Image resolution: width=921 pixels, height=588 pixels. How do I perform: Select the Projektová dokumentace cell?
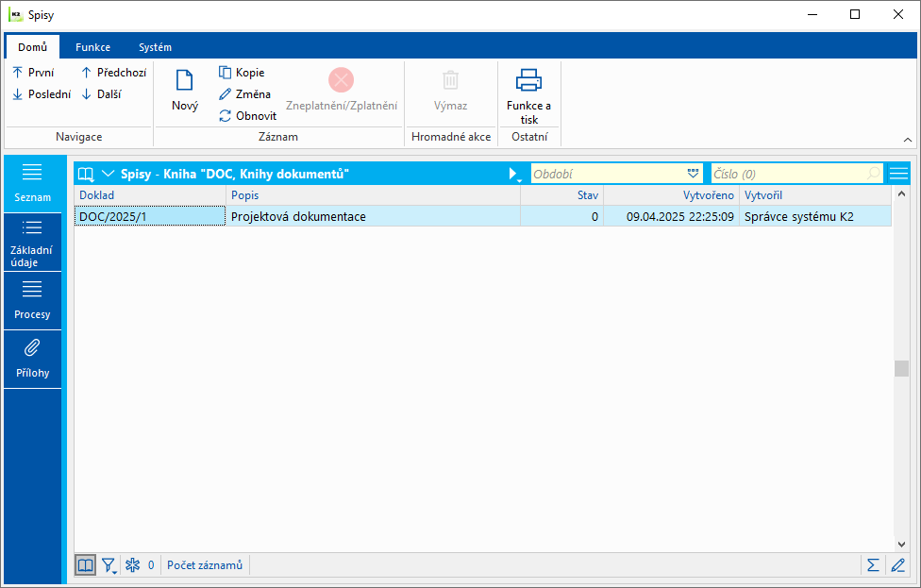[x=373, y=216]
